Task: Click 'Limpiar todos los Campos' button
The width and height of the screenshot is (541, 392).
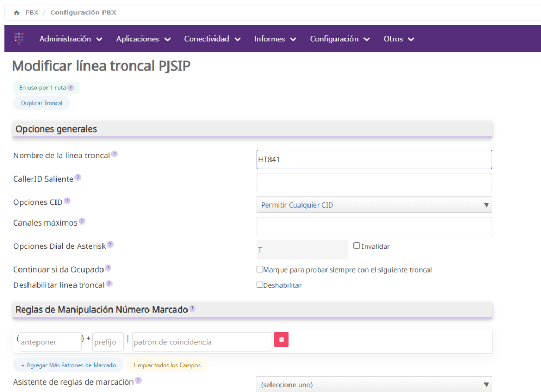Action: tap(166, 365)
